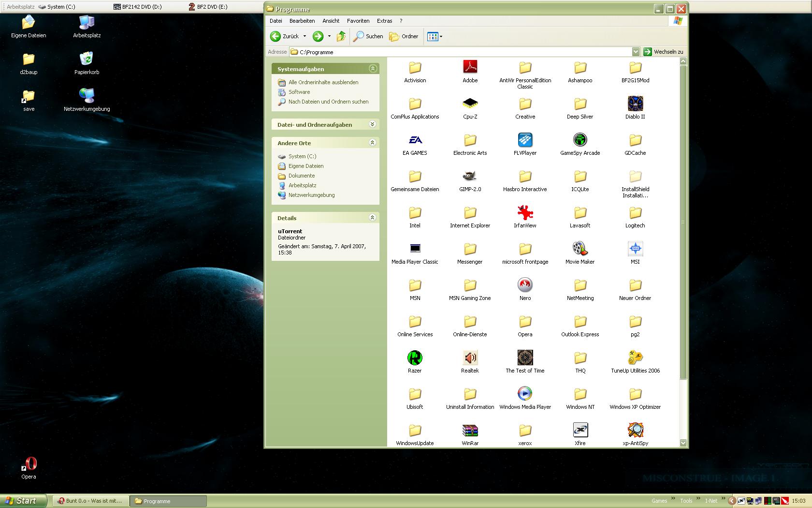Open the EA GAMES folder icon
This screenshot has width=812, height=508.
(x=415, y=140)
